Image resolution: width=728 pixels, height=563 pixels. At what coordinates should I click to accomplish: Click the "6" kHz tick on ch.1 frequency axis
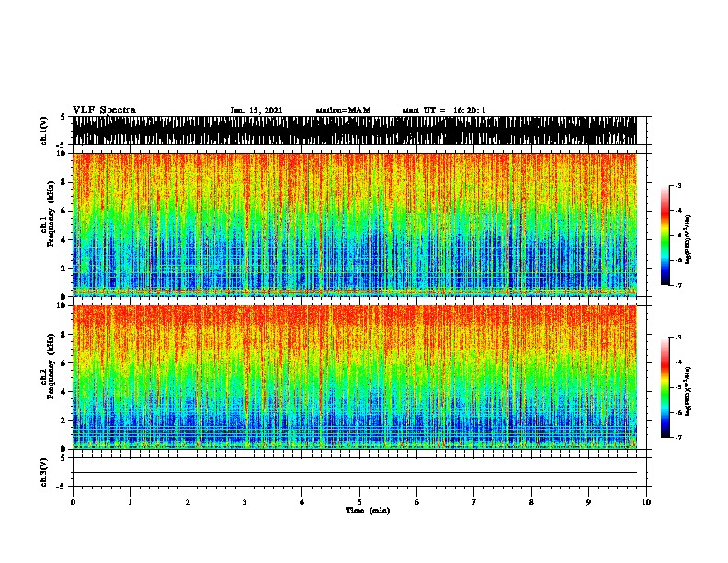(x=64, y=211)
